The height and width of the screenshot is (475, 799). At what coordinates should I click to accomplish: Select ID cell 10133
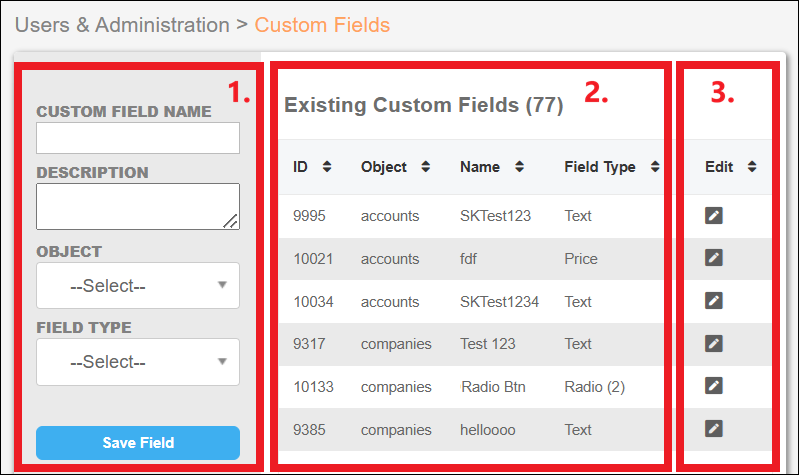[313, 387]
